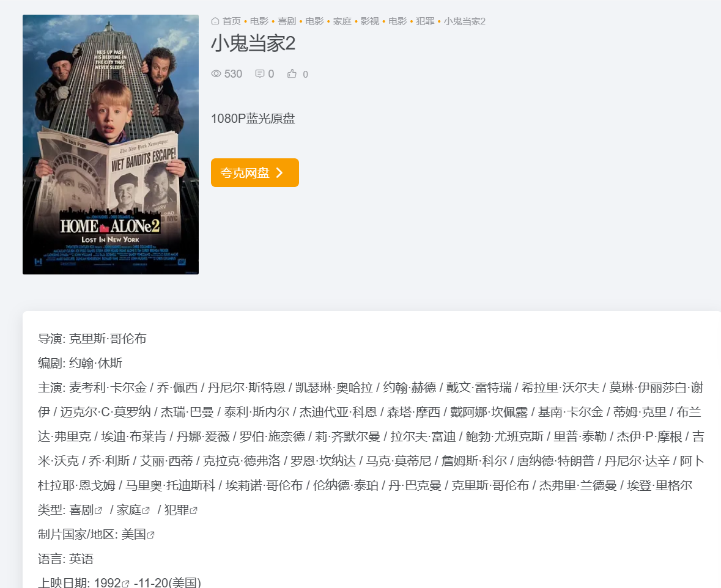The width and height of the screenshot is (721, 588).
Task: Open external link icon beside 1992
Action: tap(125, 584)
